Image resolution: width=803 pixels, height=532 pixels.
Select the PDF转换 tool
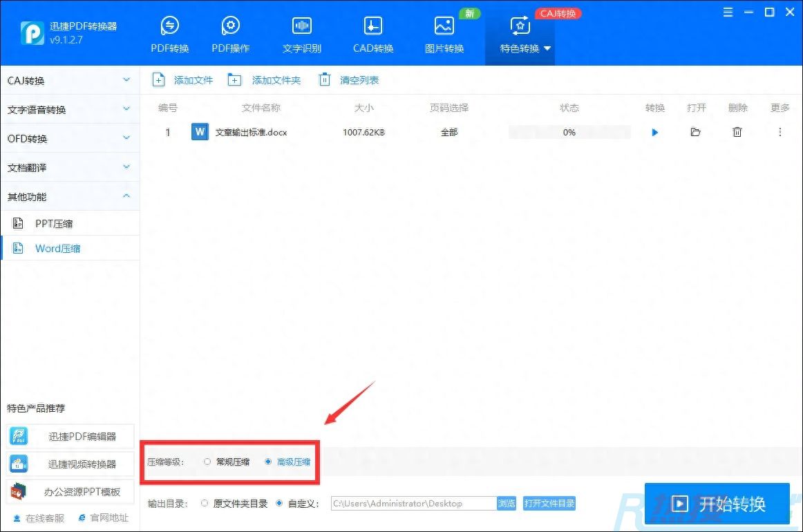169,31
